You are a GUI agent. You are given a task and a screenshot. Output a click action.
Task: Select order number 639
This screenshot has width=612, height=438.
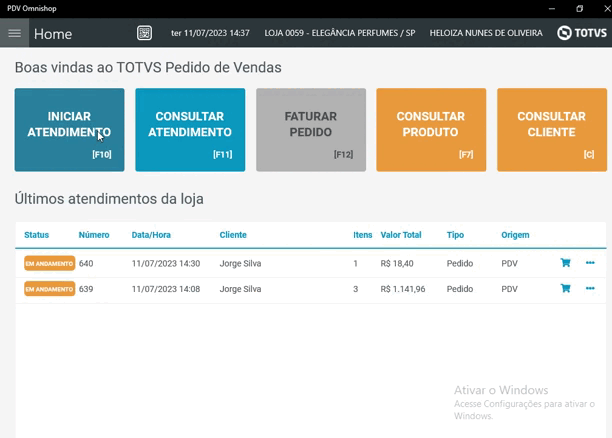click(x=86, y=289)
